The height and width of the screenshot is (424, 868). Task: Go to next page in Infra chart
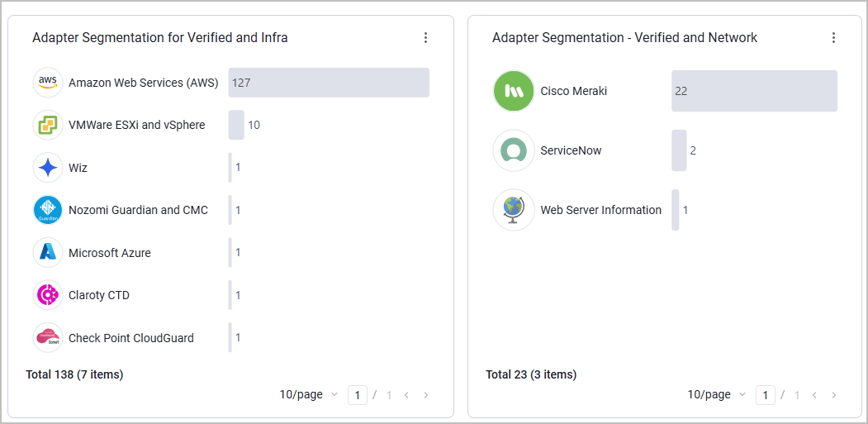(425, 395)
